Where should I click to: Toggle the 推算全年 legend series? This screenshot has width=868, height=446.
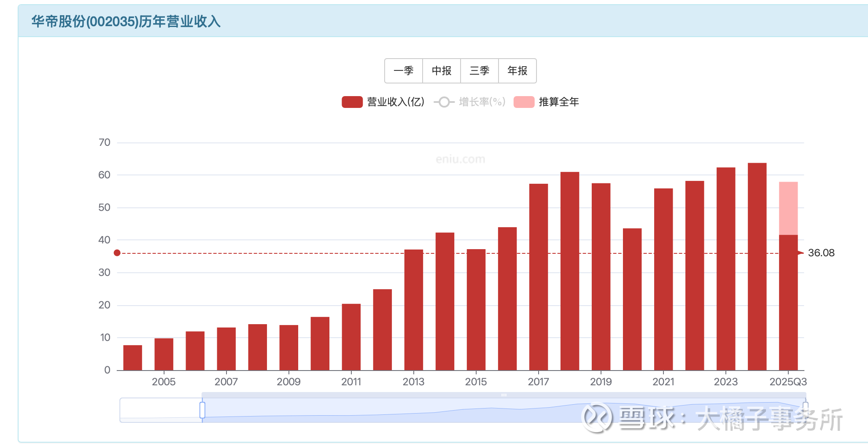[x=546, y=102]
